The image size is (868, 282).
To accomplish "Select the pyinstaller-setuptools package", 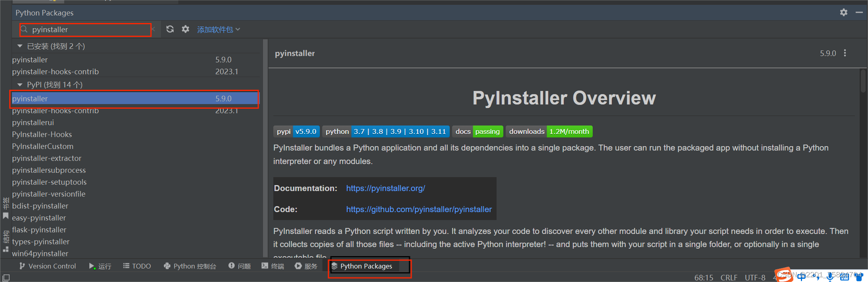I will pos(135,182).
